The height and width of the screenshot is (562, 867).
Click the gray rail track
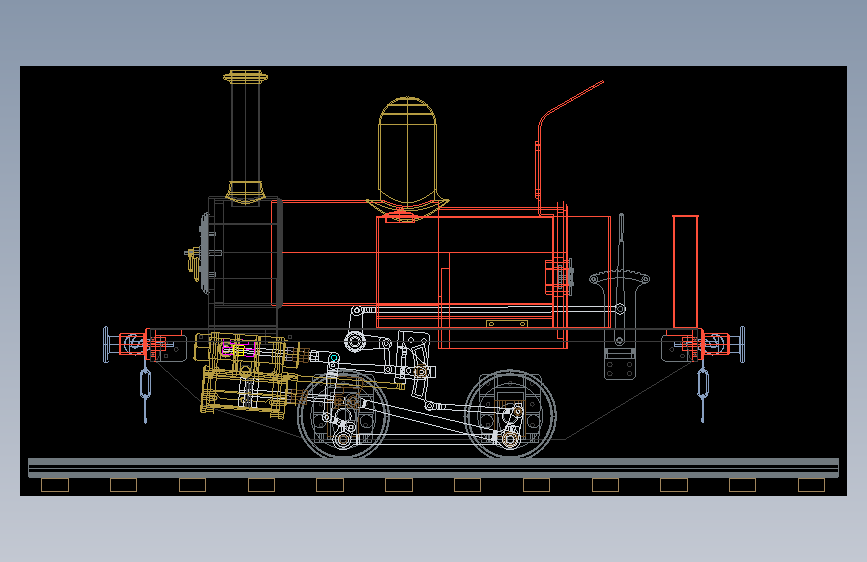pos(434,467)
